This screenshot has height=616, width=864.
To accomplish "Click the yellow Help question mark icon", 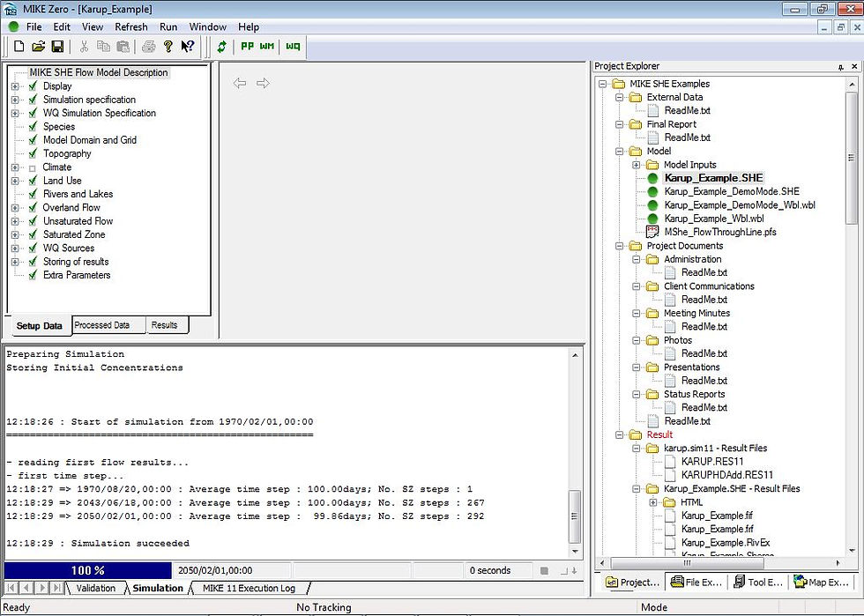I will pos(168,47).
